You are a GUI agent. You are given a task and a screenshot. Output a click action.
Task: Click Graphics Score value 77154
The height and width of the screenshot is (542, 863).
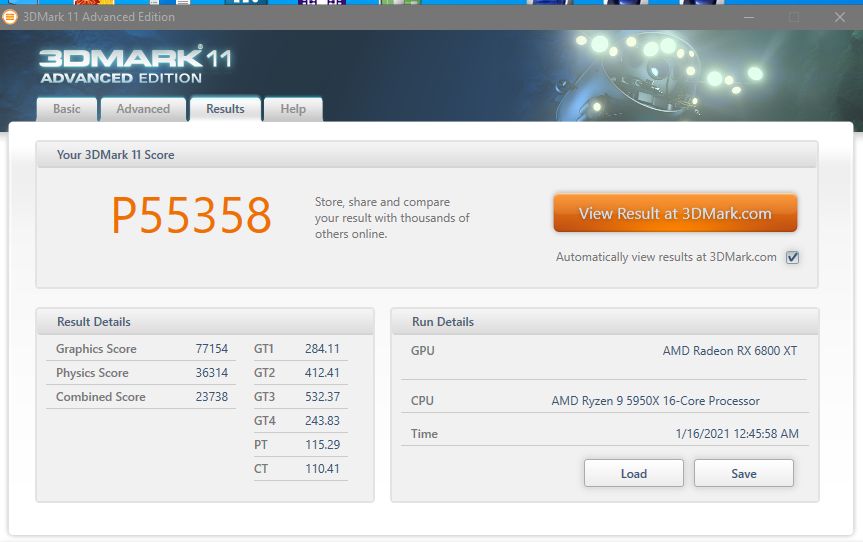211,349
